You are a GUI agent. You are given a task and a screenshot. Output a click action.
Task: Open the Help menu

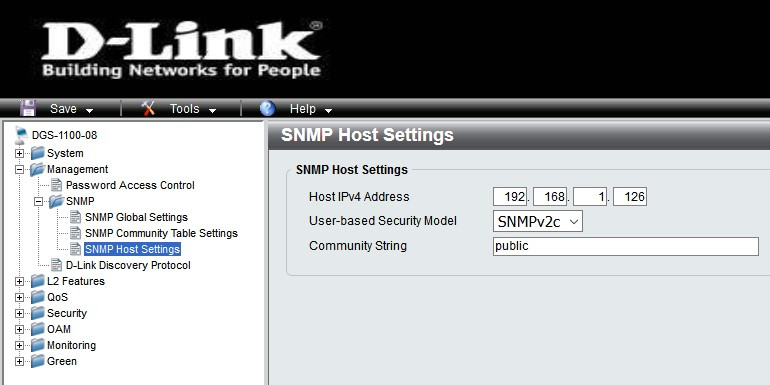[x=311, y=109]
